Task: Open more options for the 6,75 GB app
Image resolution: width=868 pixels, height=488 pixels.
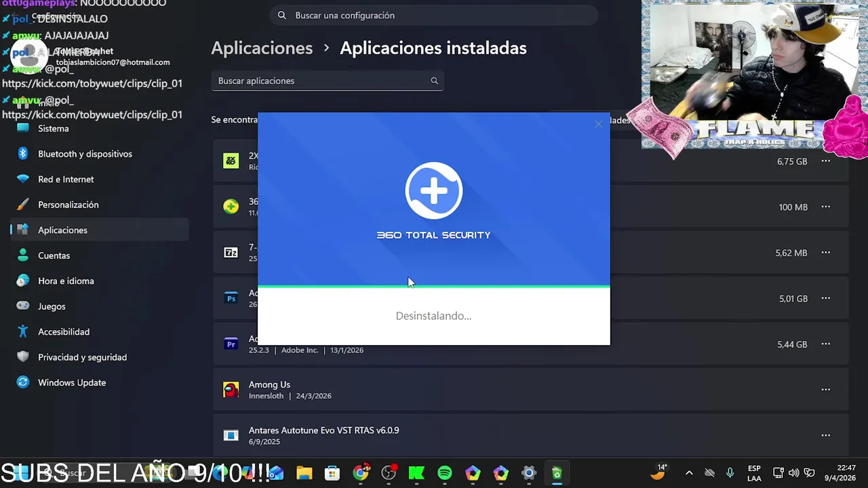Action: click(825, 161)
